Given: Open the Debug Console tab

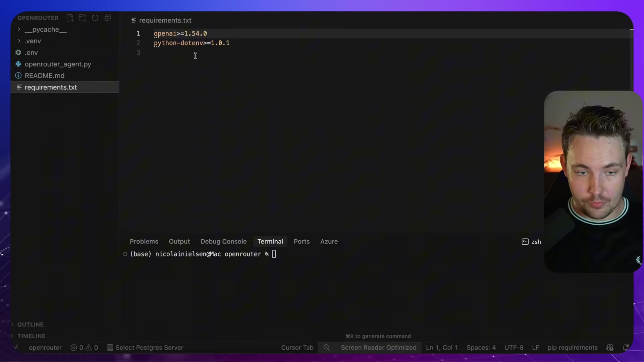Looking at the screenshot, I should (223, 242).
